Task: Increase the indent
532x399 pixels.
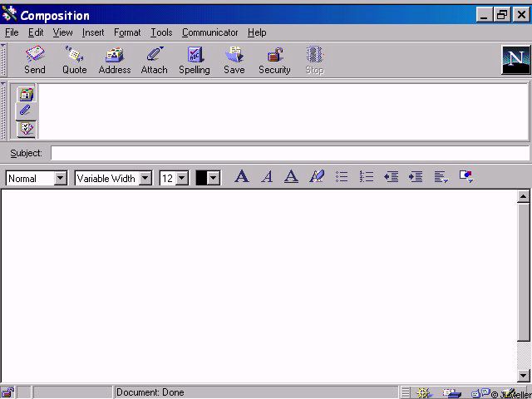Action: click(x=416, y=177)
